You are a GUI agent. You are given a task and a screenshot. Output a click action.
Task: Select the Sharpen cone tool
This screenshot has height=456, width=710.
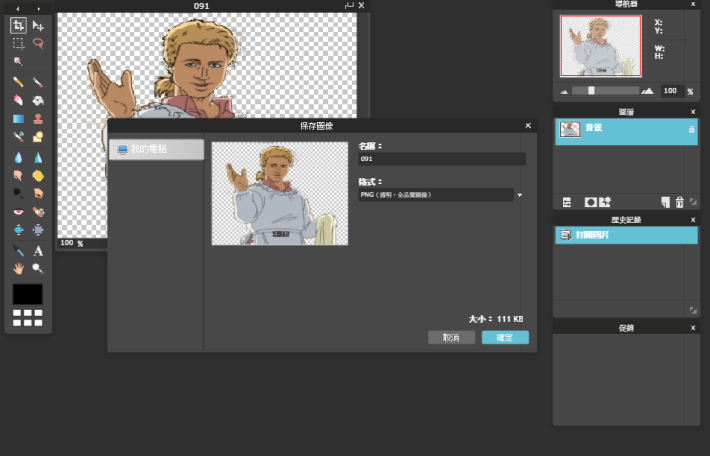click(x=38, y=158)
